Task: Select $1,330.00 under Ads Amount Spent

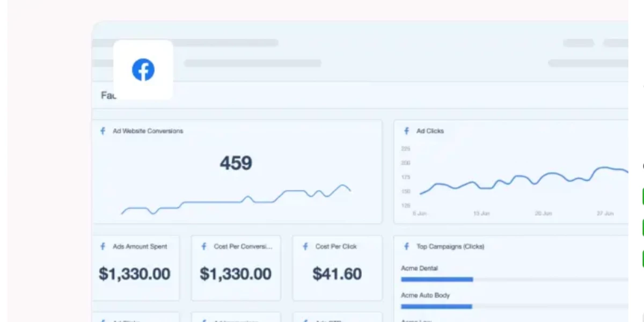Action: [x=135, y=274]
